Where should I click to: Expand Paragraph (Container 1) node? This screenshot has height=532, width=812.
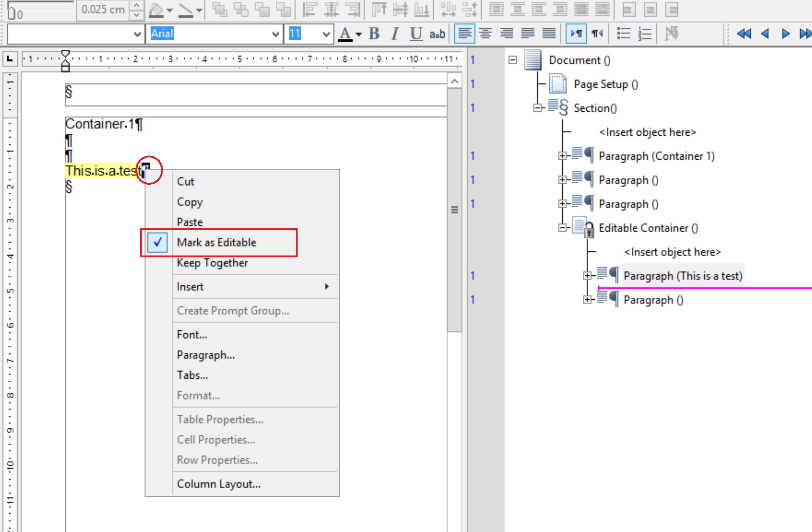point(562,156)
